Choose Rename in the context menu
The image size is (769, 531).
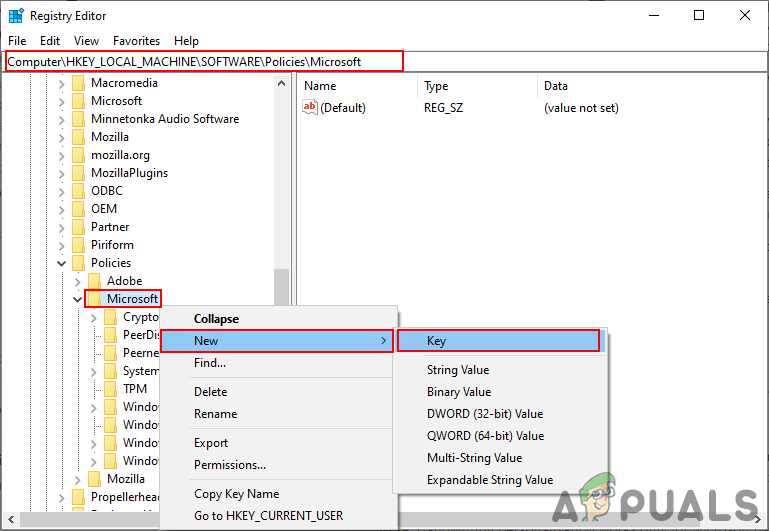tap(278, 414)
